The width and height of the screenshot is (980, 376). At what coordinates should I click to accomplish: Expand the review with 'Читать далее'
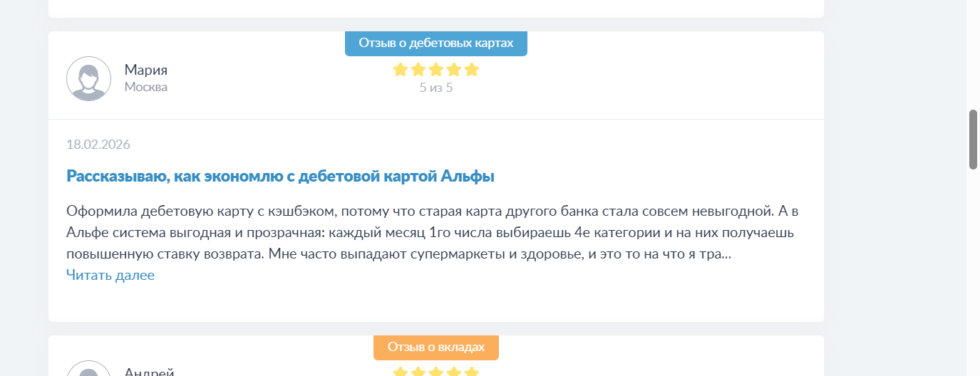point(110,275)
